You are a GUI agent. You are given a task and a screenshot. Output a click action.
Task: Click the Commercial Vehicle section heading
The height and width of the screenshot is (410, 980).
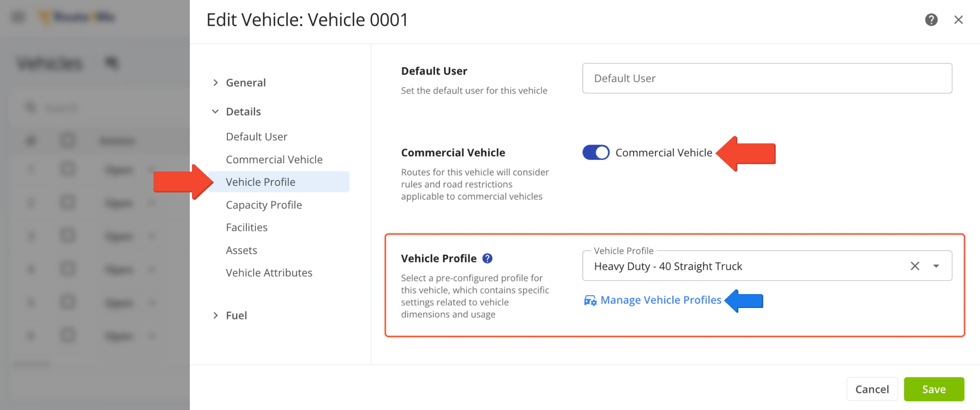(453, 152)
